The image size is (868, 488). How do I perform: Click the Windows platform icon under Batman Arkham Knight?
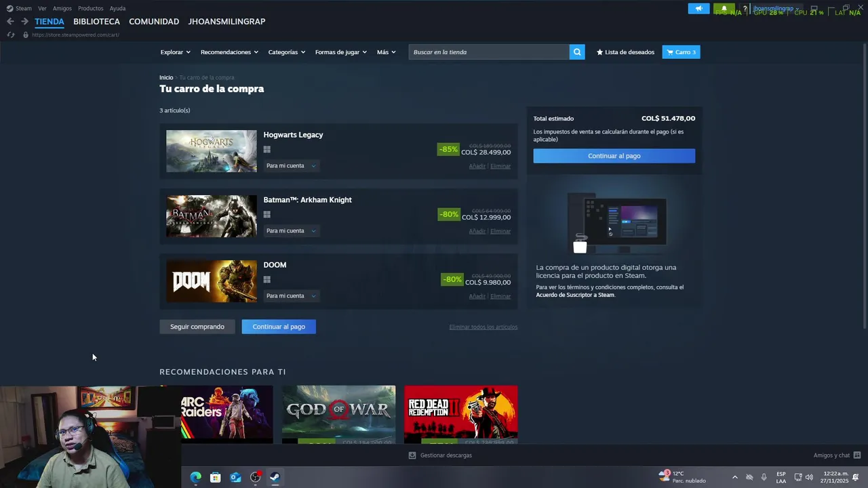267,215
